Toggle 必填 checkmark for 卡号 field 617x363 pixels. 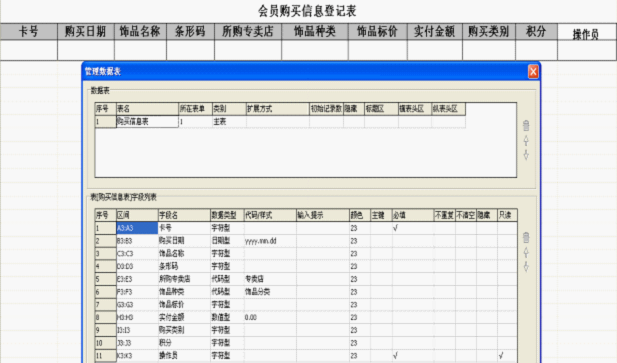click(395, 228)
